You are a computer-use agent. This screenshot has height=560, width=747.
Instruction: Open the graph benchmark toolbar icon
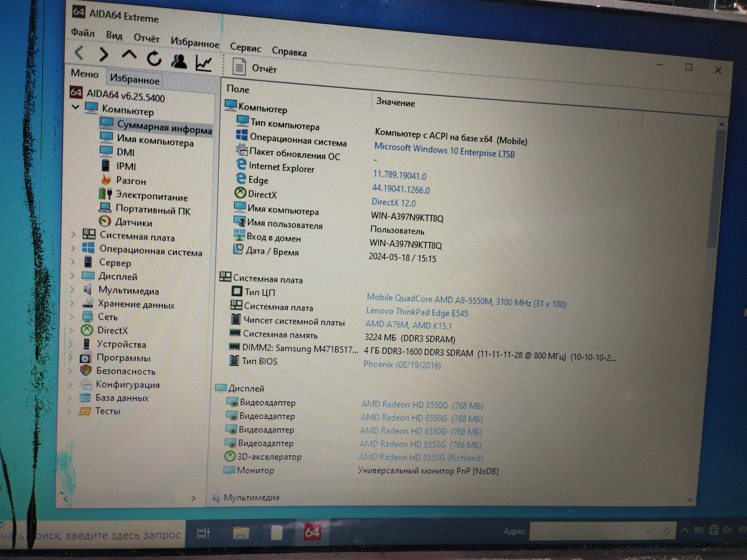point(204,63)
